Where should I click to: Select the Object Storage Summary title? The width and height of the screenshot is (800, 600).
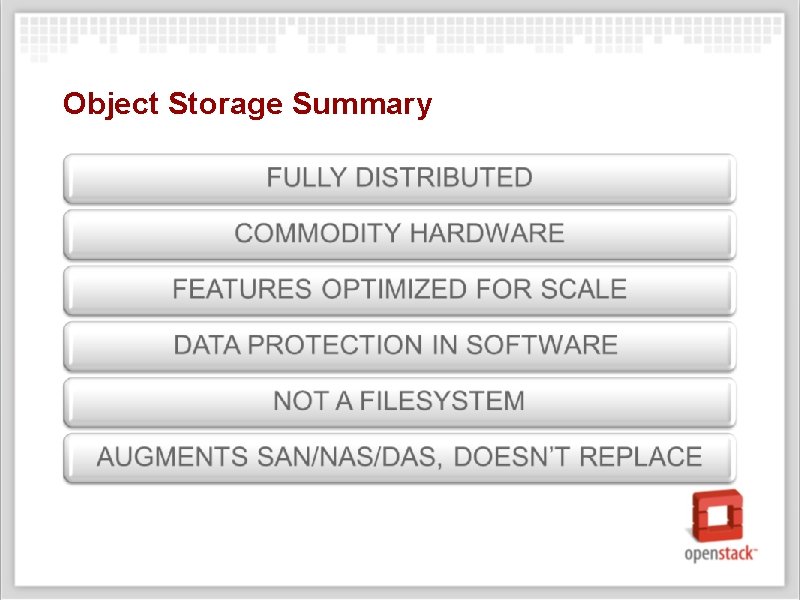tap(247, 105)
